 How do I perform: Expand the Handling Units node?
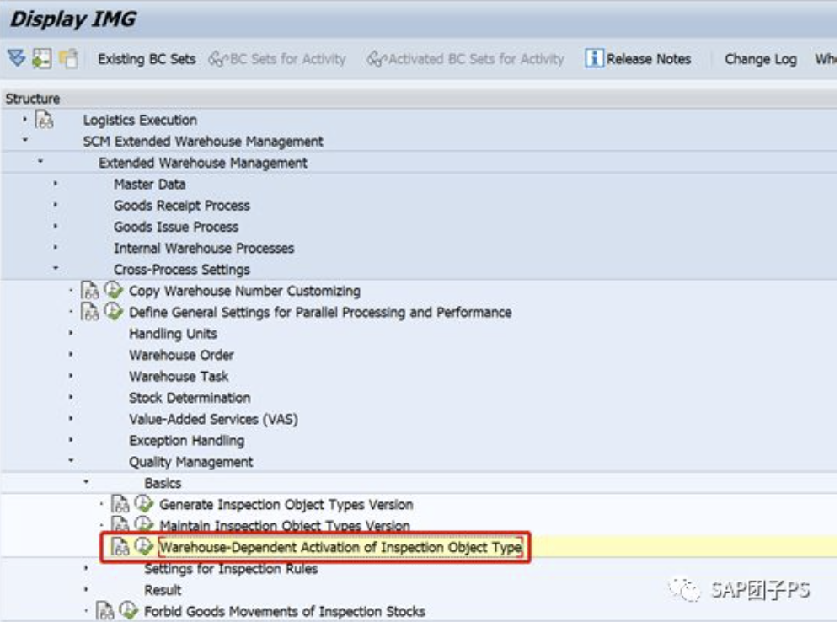[x=71, y=333]
